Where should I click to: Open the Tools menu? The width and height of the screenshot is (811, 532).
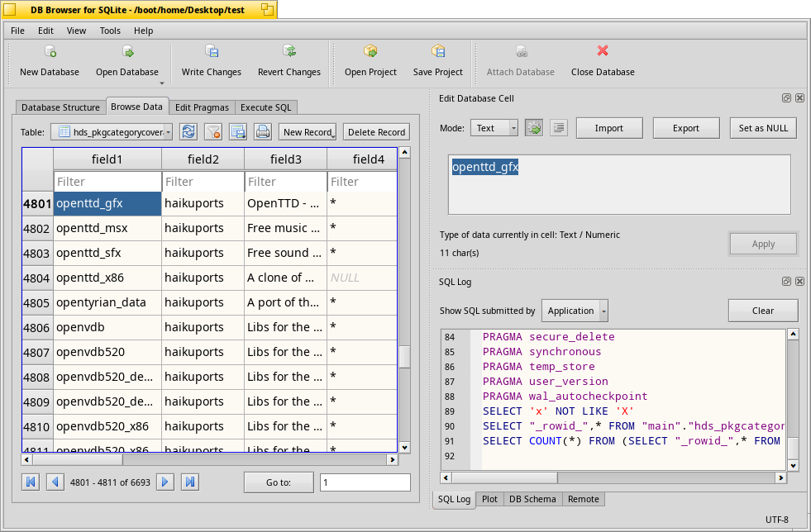click(110, 31)
